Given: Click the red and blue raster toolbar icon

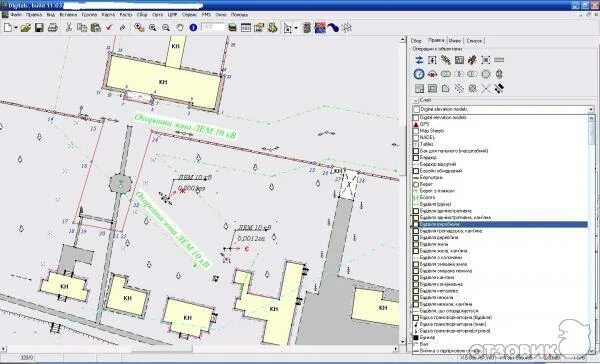Looking at the screenshot, I should coord(320,28).
